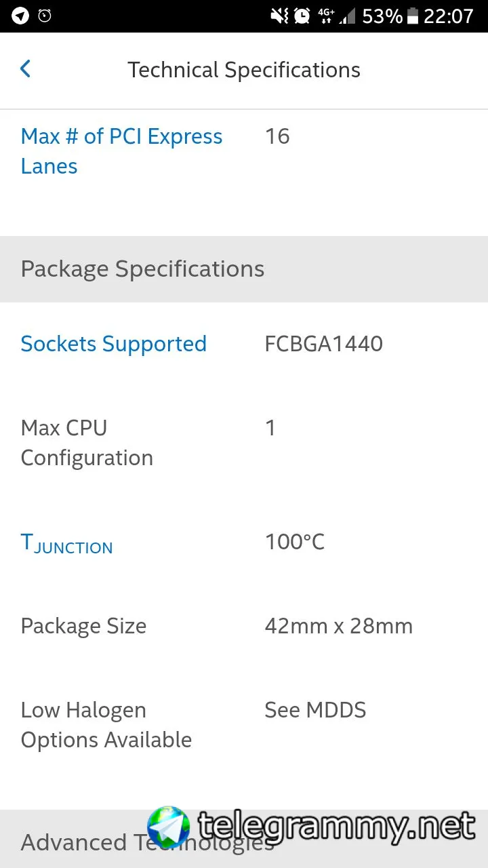Open the TJUNCTION definition link
Image resolution: width=488 pixels, height=868 pixels.
pos(66,543)
